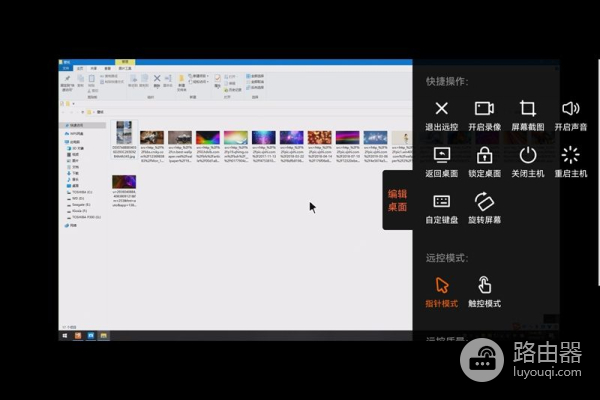The height and width of the screenshot is (400, 600).
Task: Open the blue File tab in Explorer ribbon
Action: pos(67,68)
